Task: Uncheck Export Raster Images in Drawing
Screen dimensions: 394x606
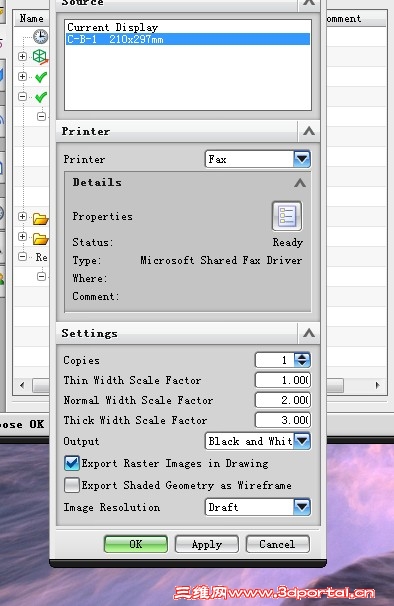Action: (x=72, y=463)
